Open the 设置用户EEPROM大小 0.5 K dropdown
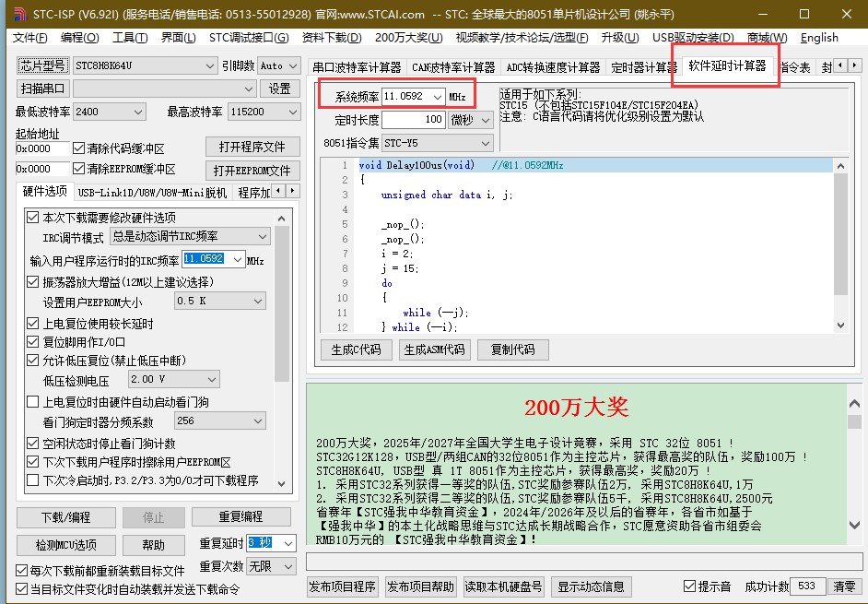 point(258,301)
